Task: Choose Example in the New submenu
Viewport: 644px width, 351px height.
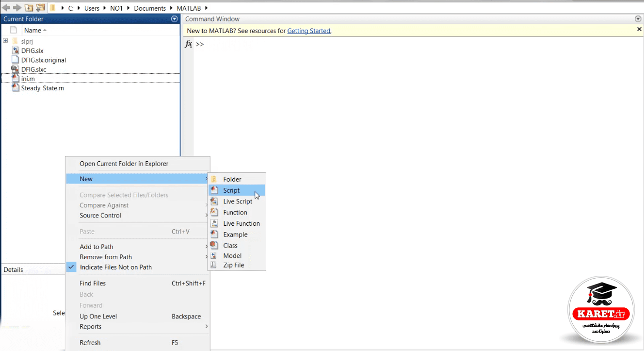Action: tap(237, 234)
